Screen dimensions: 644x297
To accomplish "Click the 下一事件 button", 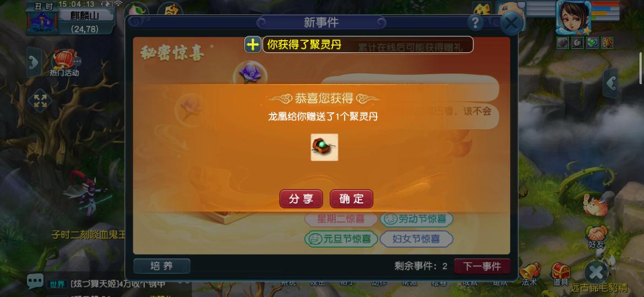I will (482, 266).
